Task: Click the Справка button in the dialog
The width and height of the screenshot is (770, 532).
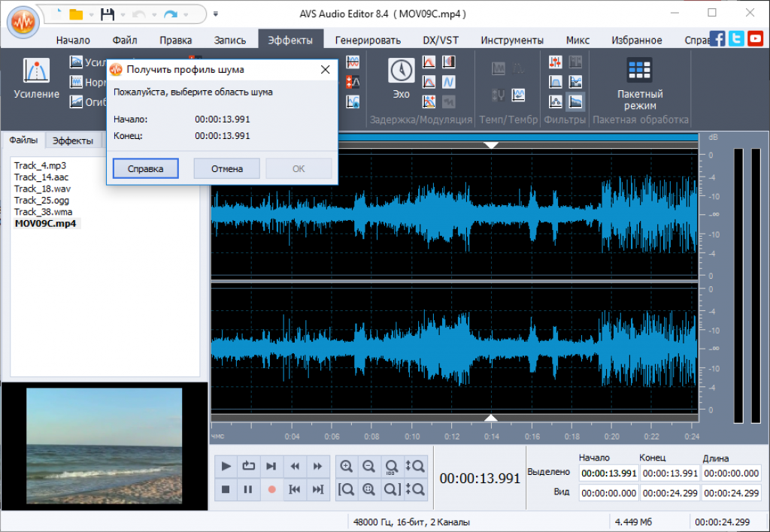Action: click(x=146, y=168)
